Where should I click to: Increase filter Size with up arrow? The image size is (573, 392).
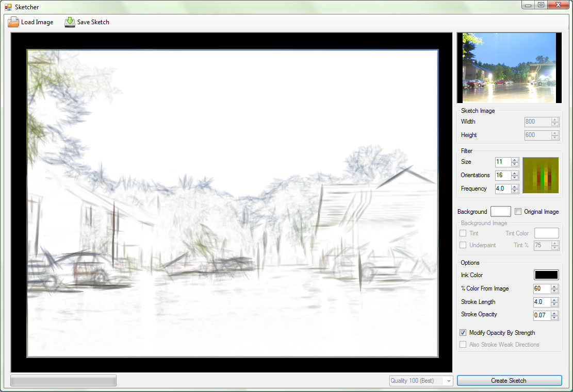pyautogui.click(x=514, y=160)
